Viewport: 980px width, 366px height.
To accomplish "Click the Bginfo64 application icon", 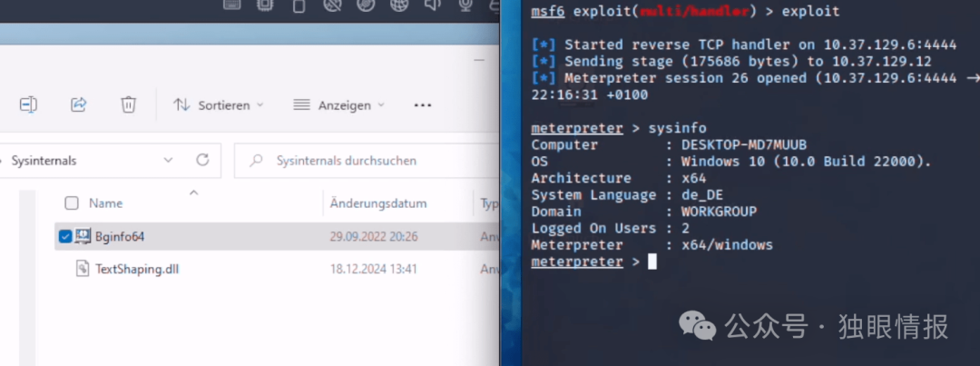I will pos(83,236).
